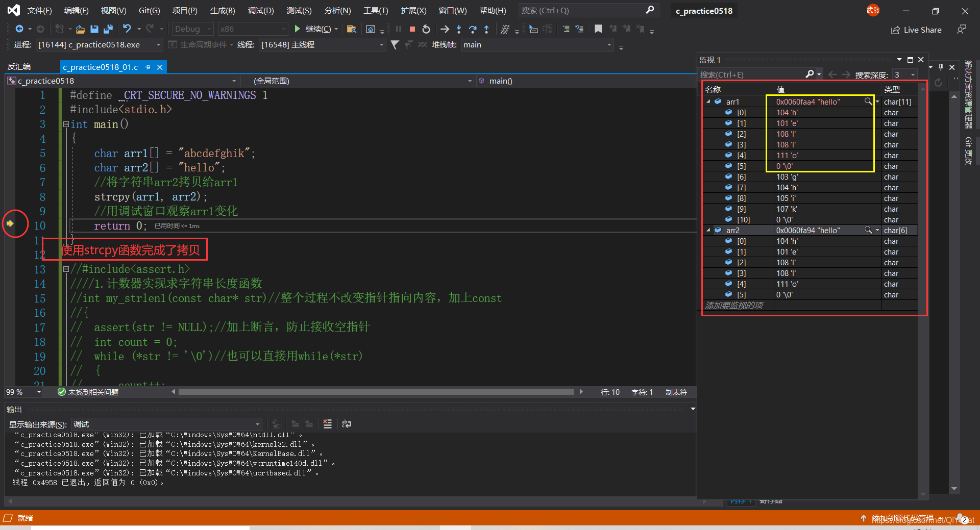Open the 调试(D) menu
980x530 pixels.
pyautogui.click(x=261, y=11)
